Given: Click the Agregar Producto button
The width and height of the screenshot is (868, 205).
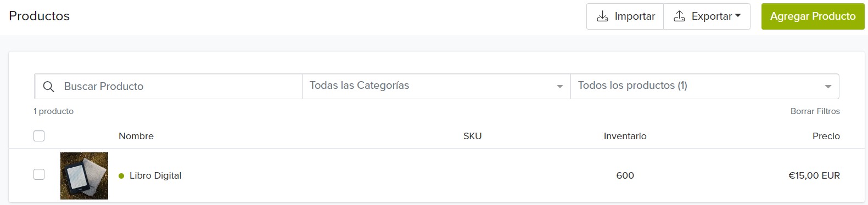Looking at the screenshot, I should point(813,16).
